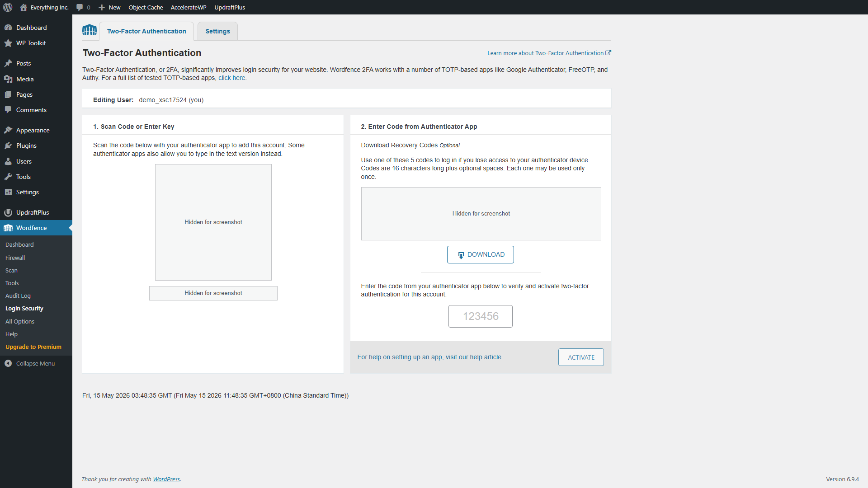Click the WordPress logo icon
This screenshot has width=868, height=488.
(x=8, y=7)
